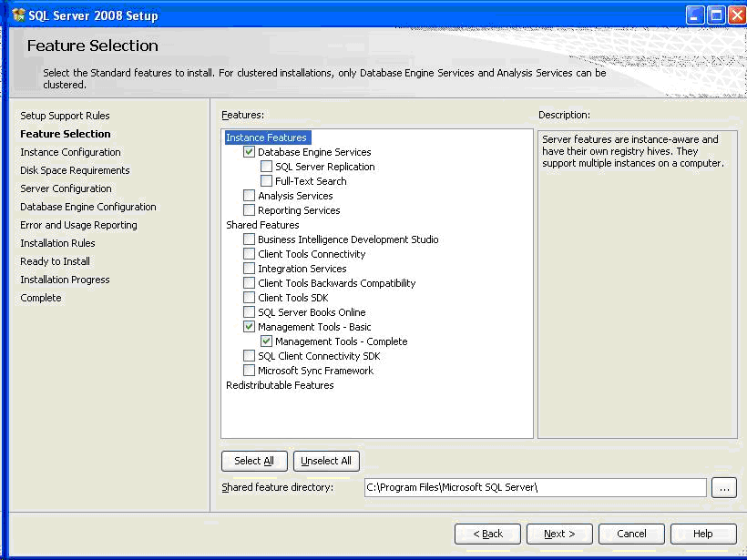Check the Full-Text Search option
The width and height of the screenshot is (747, 560).
266,181
